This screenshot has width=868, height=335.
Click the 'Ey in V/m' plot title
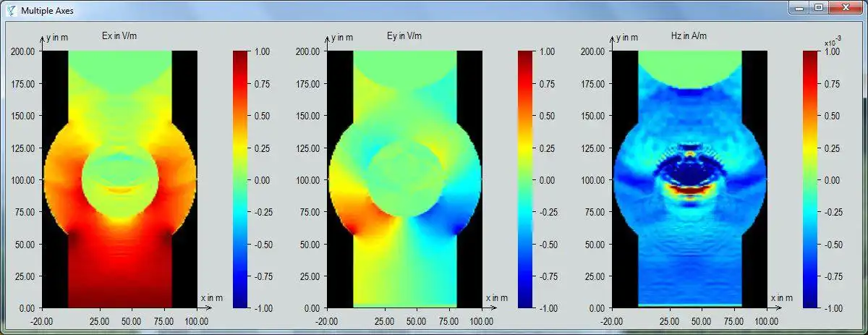[x=404, y=35]
